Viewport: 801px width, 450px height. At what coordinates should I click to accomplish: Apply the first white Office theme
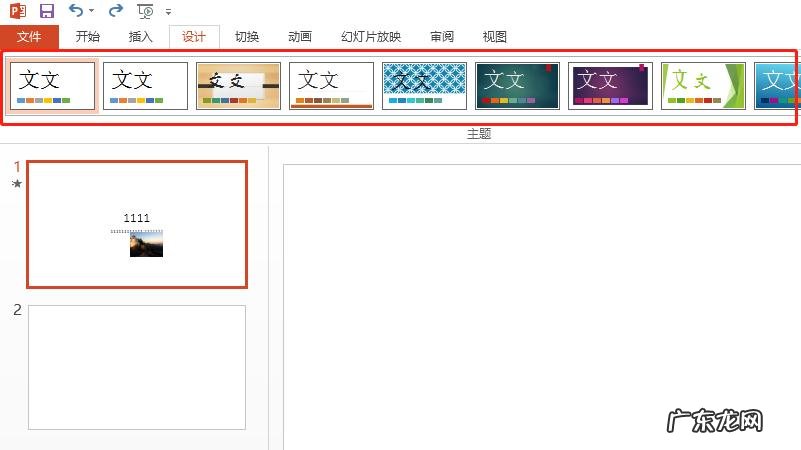coord(53,86)
